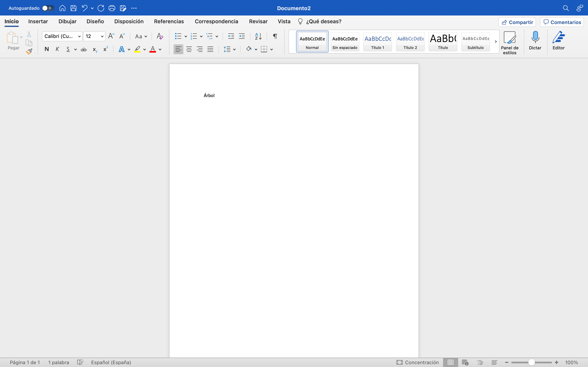
Task: Click the Compartir button
Action: [x=517, y=22]
